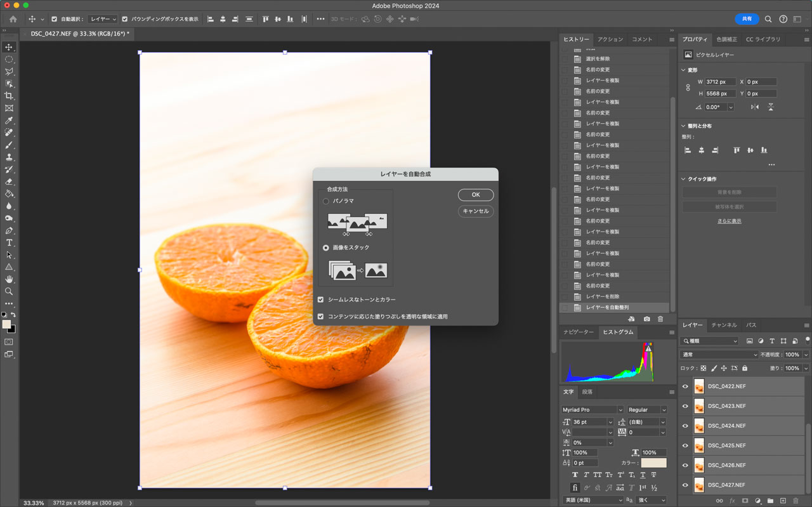
Task: Click the さらに表示 link
Action: point(729,221)
